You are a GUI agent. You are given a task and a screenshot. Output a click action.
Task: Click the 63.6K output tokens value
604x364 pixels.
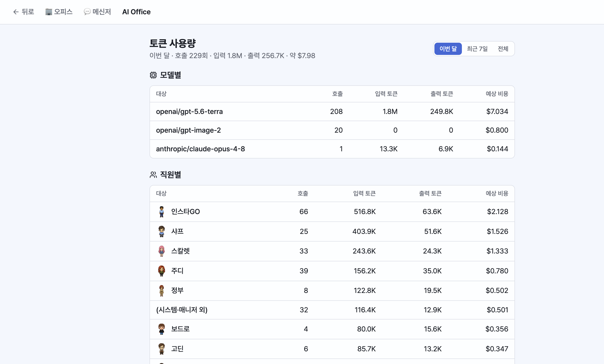click(x=432, y=212)
